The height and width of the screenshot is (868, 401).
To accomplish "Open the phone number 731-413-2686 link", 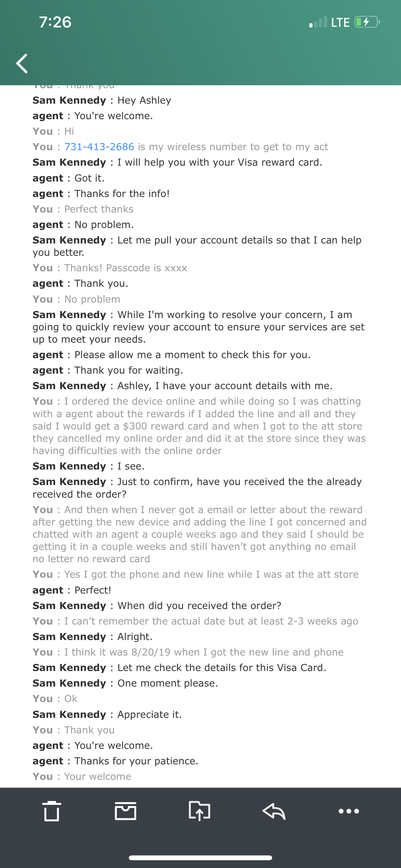I will coord(100,147).
